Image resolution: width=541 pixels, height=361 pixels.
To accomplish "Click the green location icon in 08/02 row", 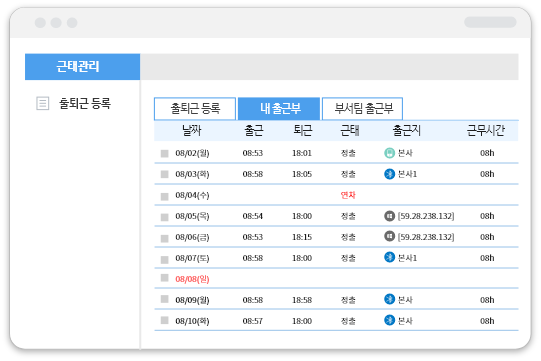I will click(x=390, y=153).
